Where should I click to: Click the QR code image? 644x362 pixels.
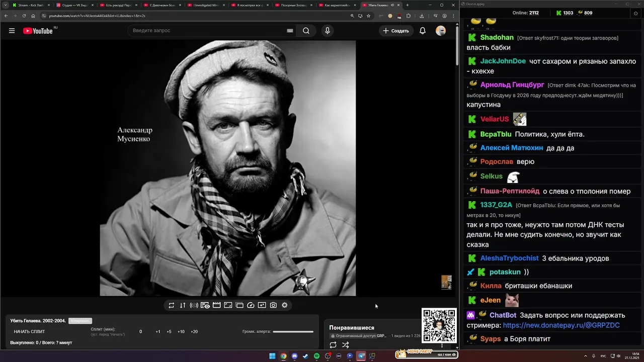(x=439, y=325)
